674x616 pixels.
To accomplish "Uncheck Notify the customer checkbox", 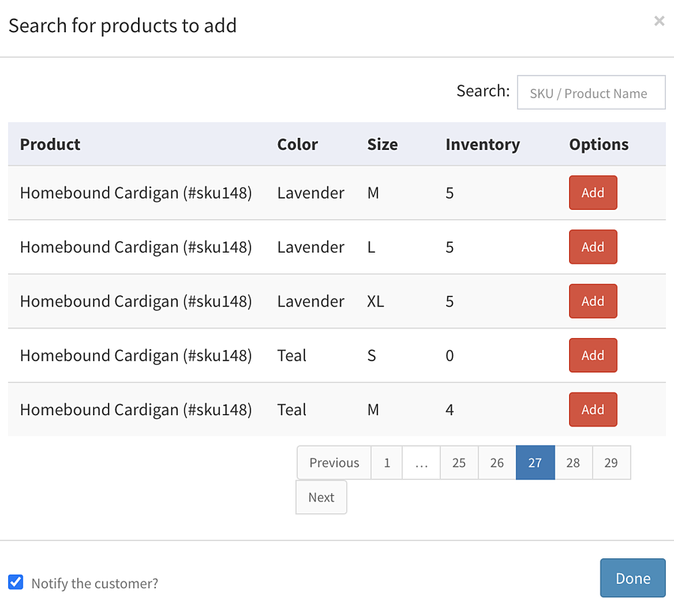I will tap(16, 582).
